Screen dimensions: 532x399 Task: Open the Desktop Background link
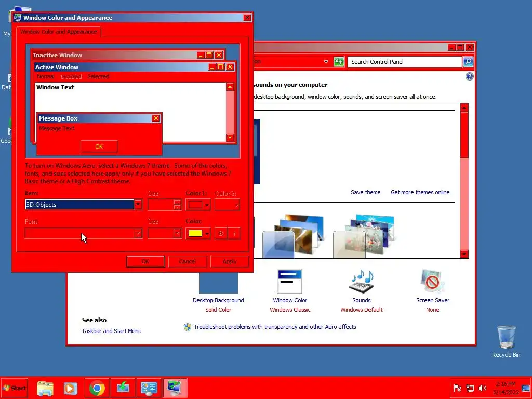pyautogui.click(x=218, y=300)
